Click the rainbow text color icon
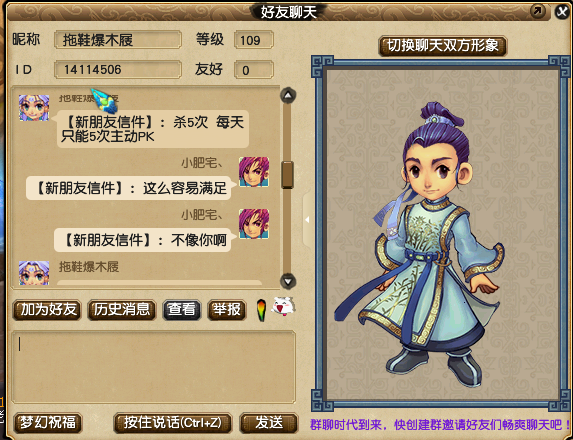 (x=261, y=310)
